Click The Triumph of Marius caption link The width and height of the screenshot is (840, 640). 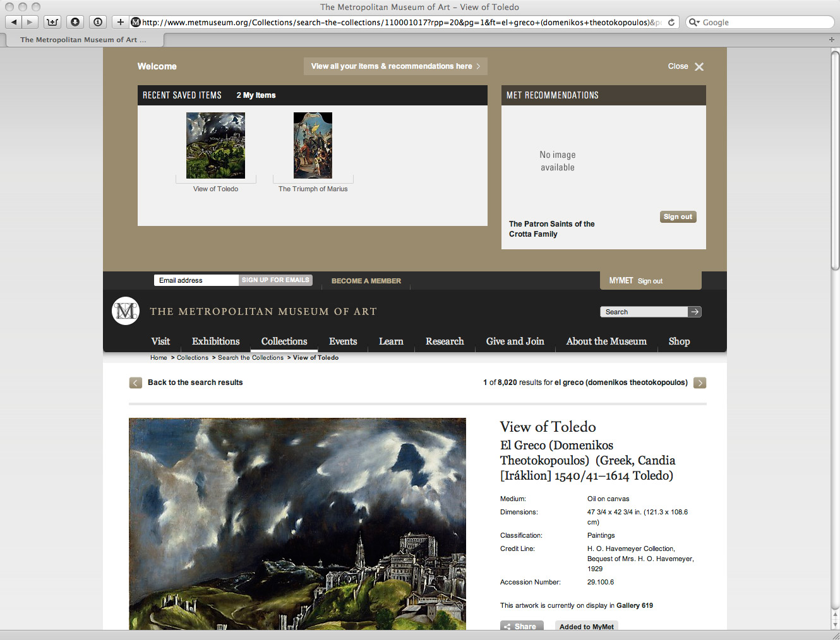313,189
